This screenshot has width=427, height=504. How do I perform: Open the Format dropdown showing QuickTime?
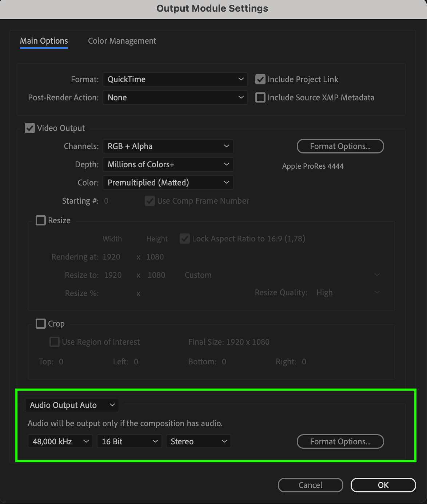click(x=175, y=79)
